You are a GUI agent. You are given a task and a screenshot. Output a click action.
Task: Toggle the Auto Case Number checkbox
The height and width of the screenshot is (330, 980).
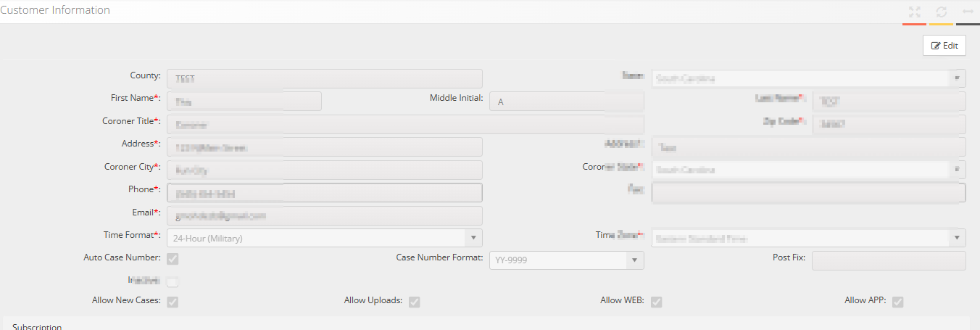click(x=173, y=259)
